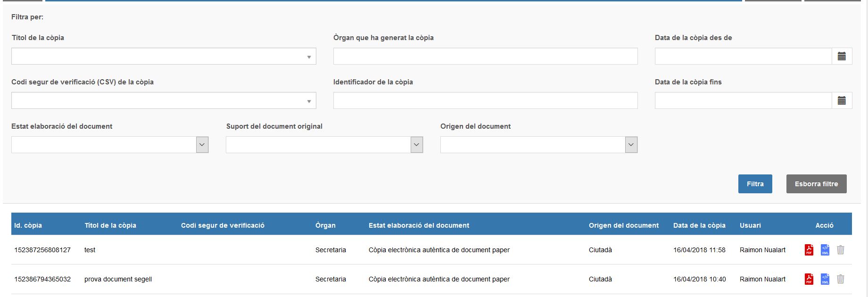Open 'Suport del document original' dropdown
This screenshot has height=297, width=868.
(x=417, y=145)
